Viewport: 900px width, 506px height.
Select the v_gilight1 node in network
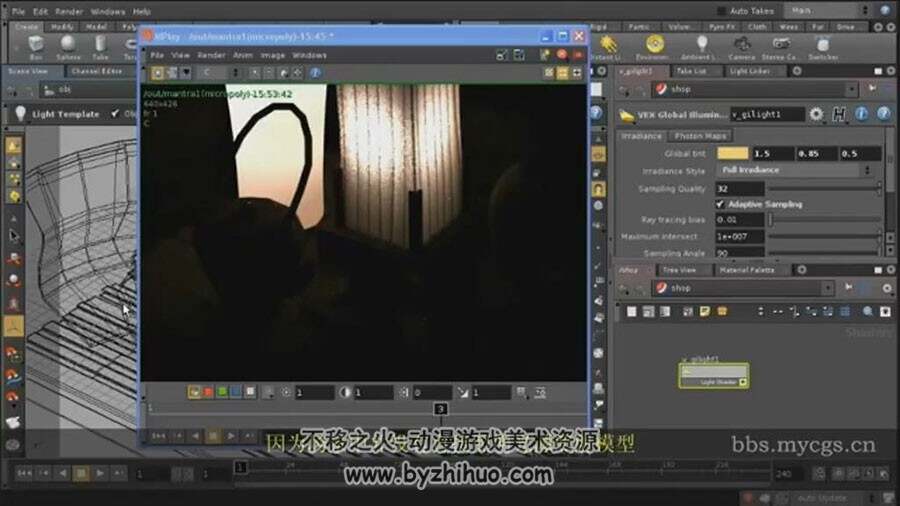[x=713, y=376]
